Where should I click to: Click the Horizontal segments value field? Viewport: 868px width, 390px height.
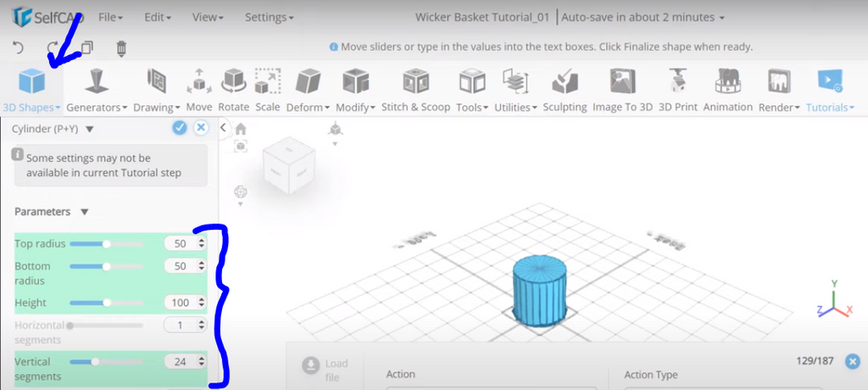[x=185, y=326]
